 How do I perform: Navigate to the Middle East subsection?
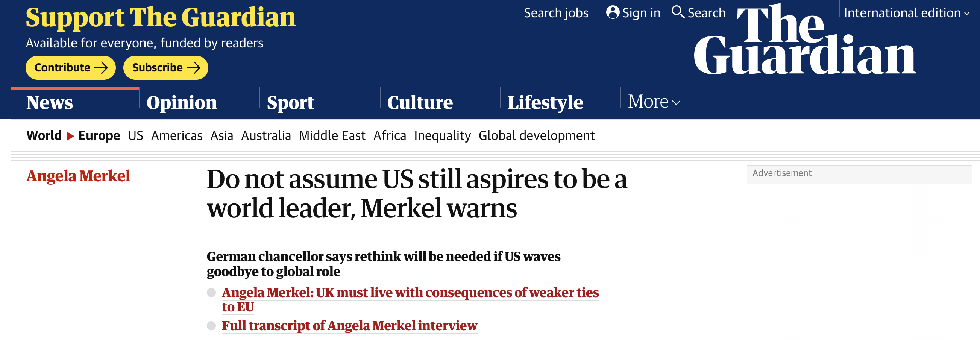[x=332, y=136]
